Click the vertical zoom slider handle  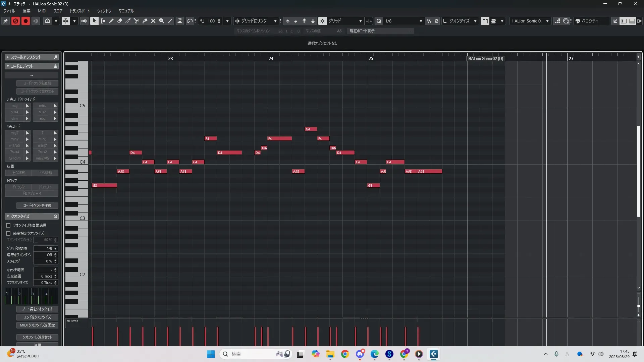coord(639,306)
